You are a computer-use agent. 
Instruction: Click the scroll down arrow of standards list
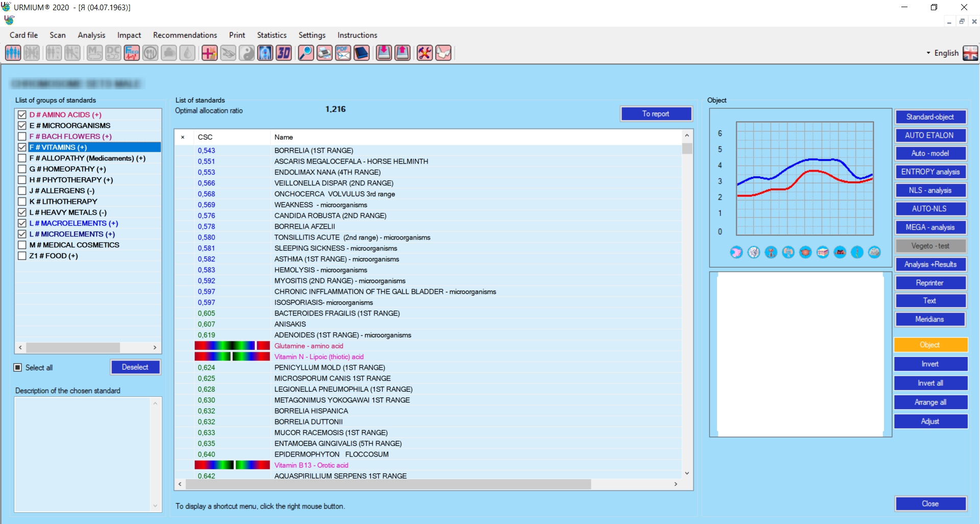687,473
